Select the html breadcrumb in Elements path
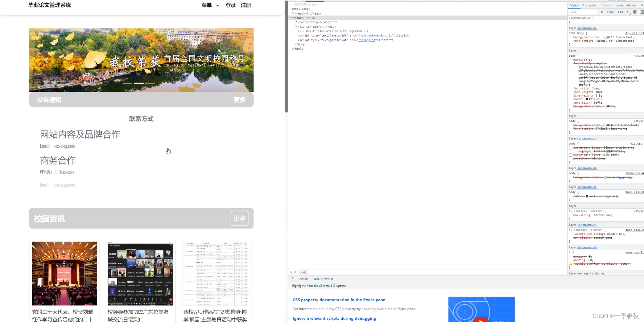 tap(293, 272)
